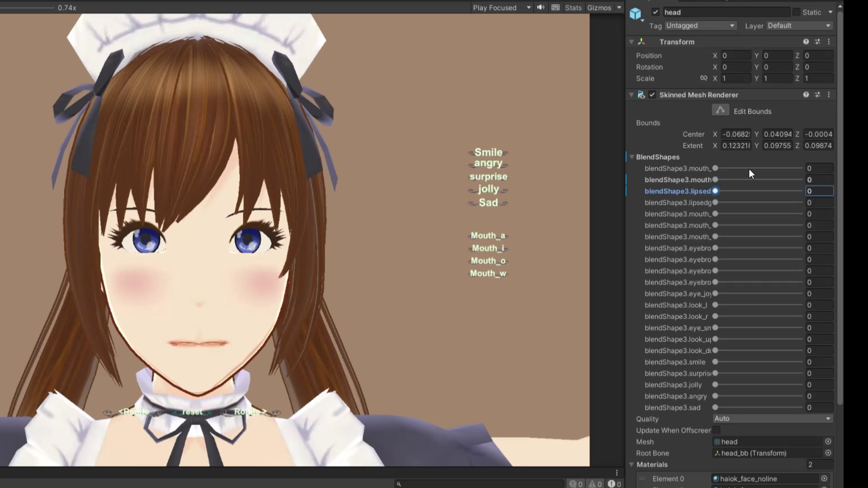The width and height of the screenshot is (868, 488).
Task: Collapse the Materials foldout
Action: coord(632,465)
